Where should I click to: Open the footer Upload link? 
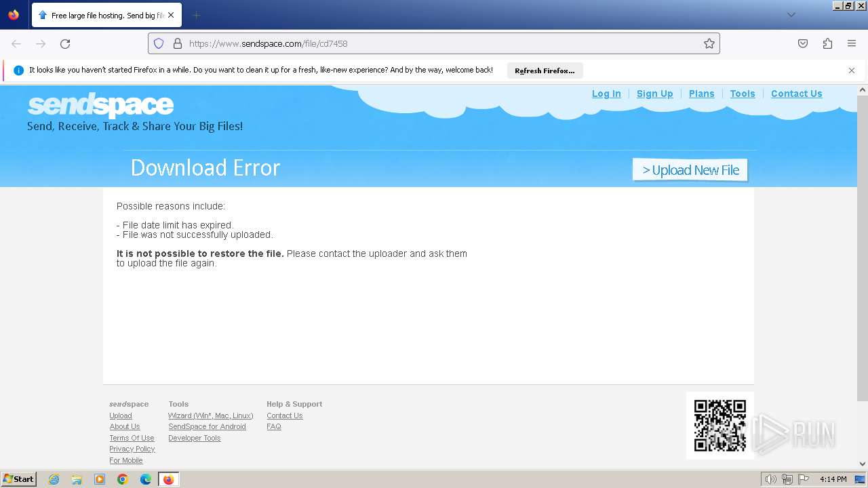(121, 415)
